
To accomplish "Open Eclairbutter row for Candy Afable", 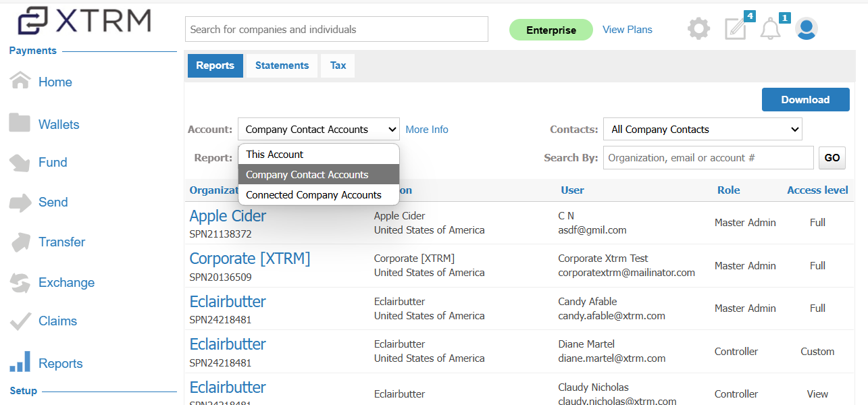I will click(228, 301).
